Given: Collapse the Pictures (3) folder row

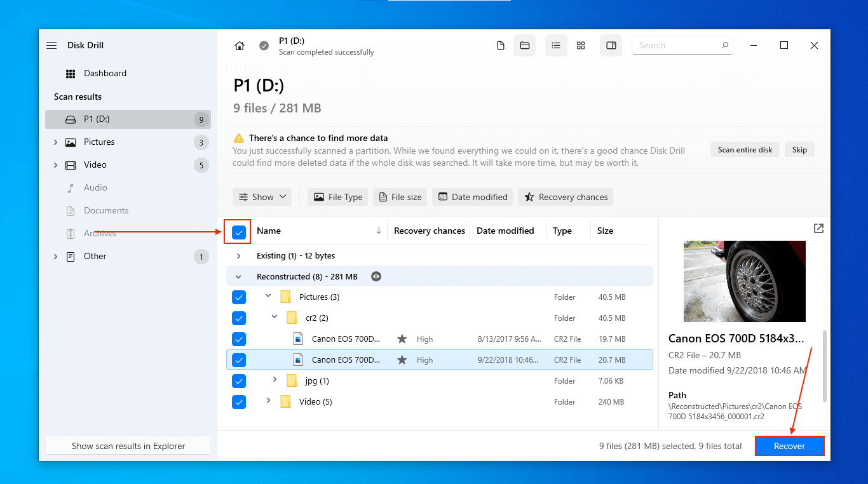Looking at the screenshot, I should (x=268, y=296).
